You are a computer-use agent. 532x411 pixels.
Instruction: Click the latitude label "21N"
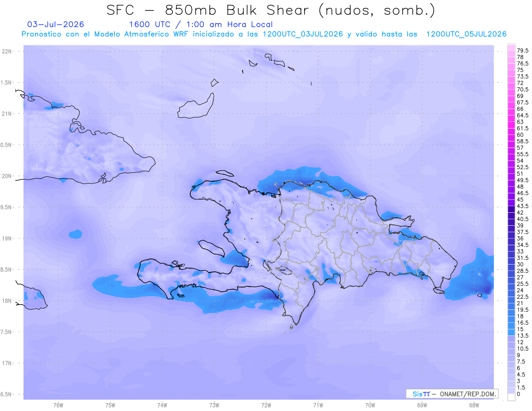pos(7,114)
